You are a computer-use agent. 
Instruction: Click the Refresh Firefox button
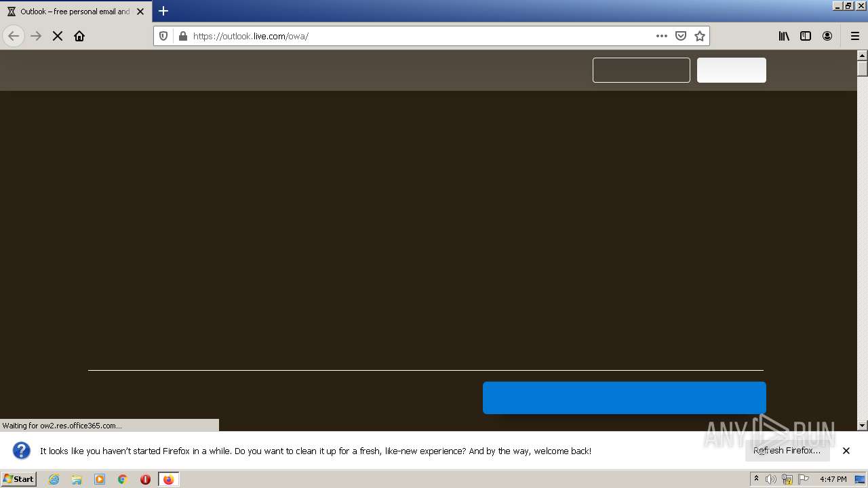(x=787, y=450)
